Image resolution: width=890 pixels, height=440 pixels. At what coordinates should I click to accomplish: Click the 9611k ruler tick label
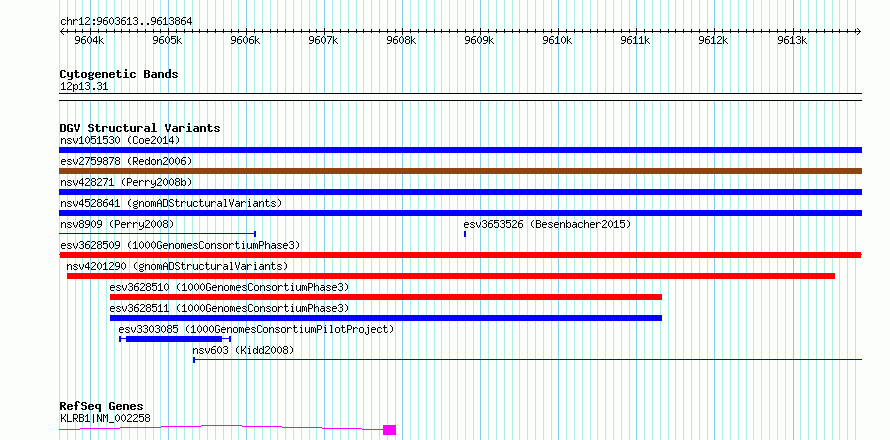pyautogui.click(x=636, y=41)
